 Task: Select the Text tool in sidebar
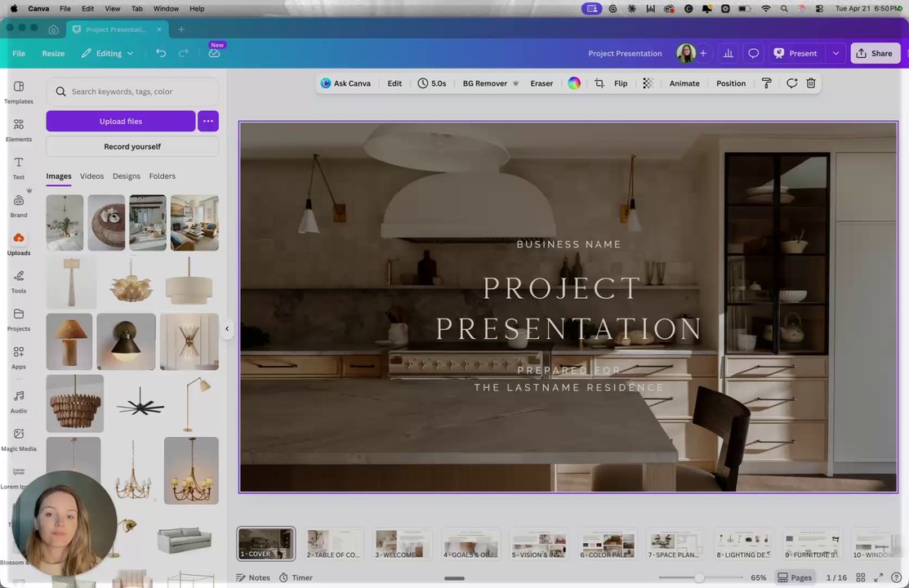pyautogui.click(x=19, y=168)
